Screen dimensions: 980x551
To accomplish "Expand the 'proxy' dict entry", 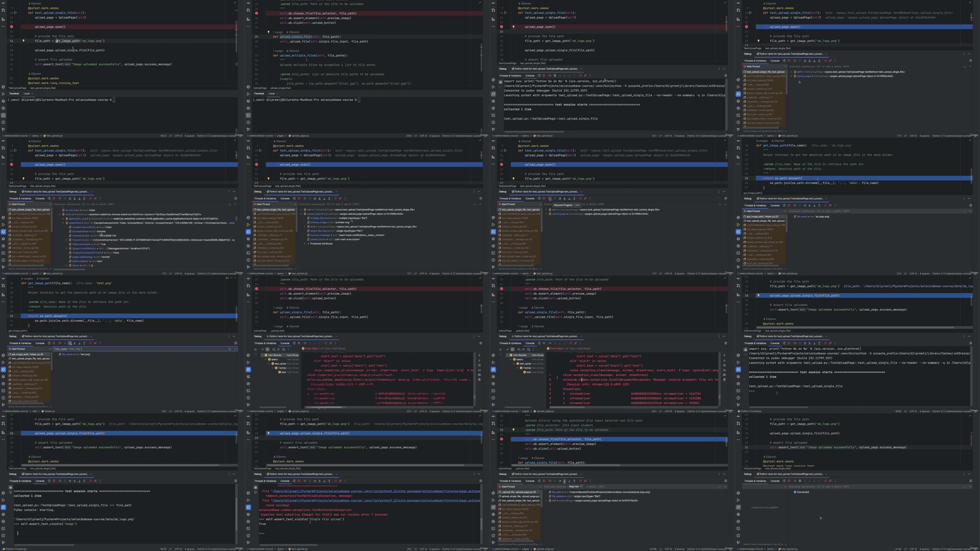I will [66, 265].
